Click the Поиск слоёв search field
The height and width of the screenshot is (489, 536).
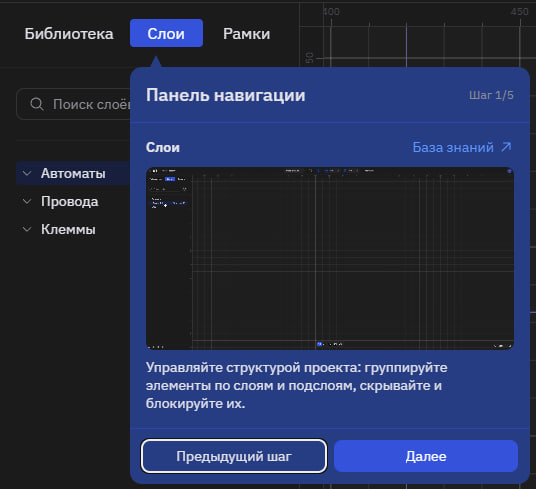pos(73,104)
